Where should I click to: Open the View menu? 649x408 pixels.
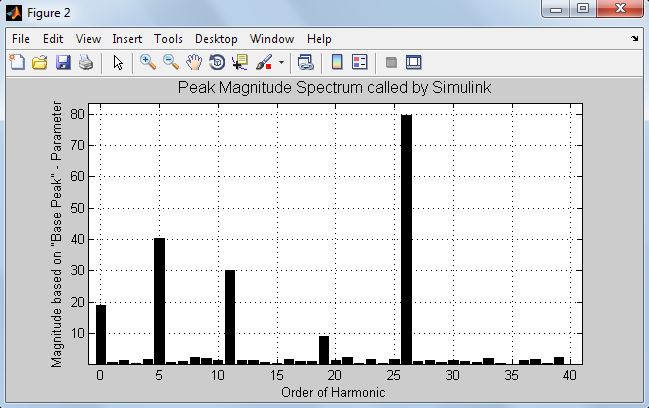88,39
